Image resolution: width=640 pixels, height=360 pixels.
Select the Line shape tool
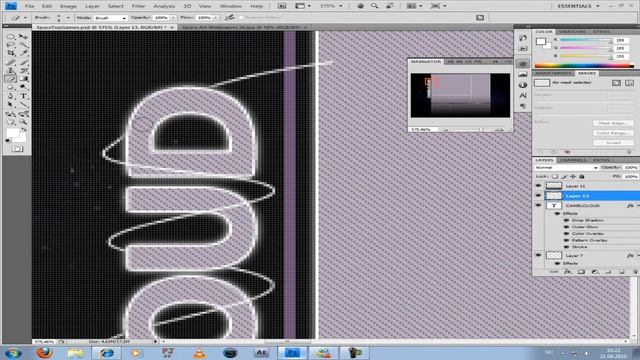click(23, 105)
